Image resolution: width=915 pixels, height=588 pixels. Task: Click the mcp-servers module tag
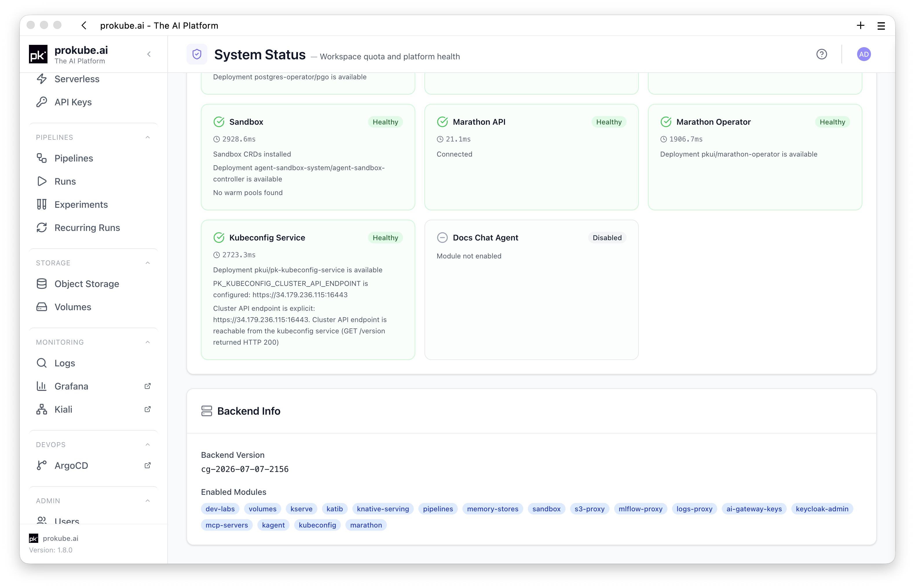tap(226, 525)
